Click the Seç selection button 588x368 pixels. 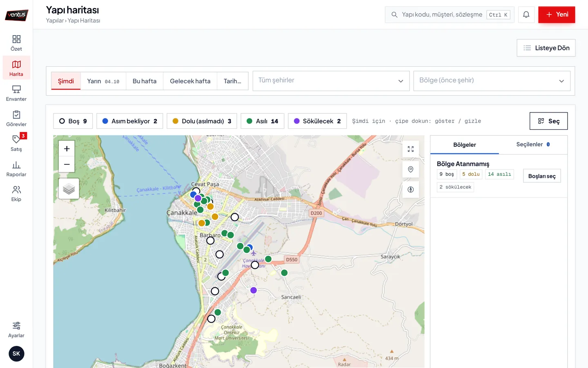(x=548, y=121)
